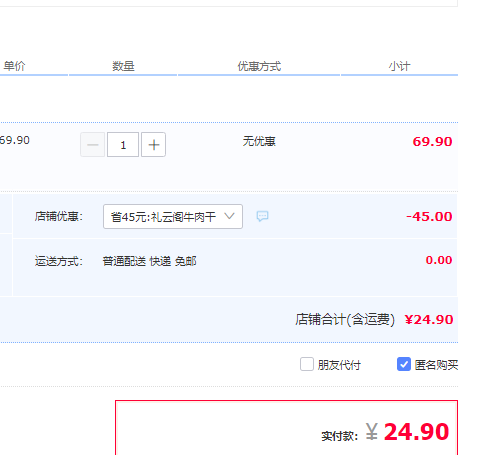Click the quantity input field showing 1
Screen dimensions: 491x455
point(123,145)
